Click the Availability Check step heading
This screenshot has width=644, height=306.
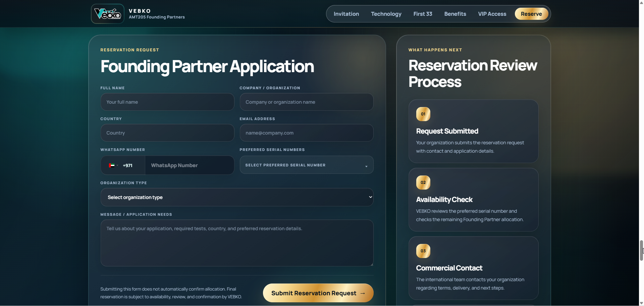tap(444, 200)
